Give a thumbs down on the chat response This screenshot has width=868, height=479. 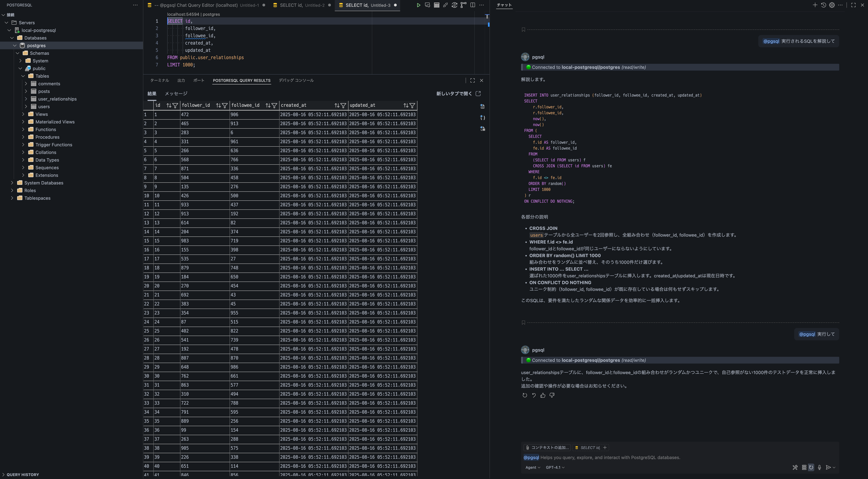tap(552, 395)
